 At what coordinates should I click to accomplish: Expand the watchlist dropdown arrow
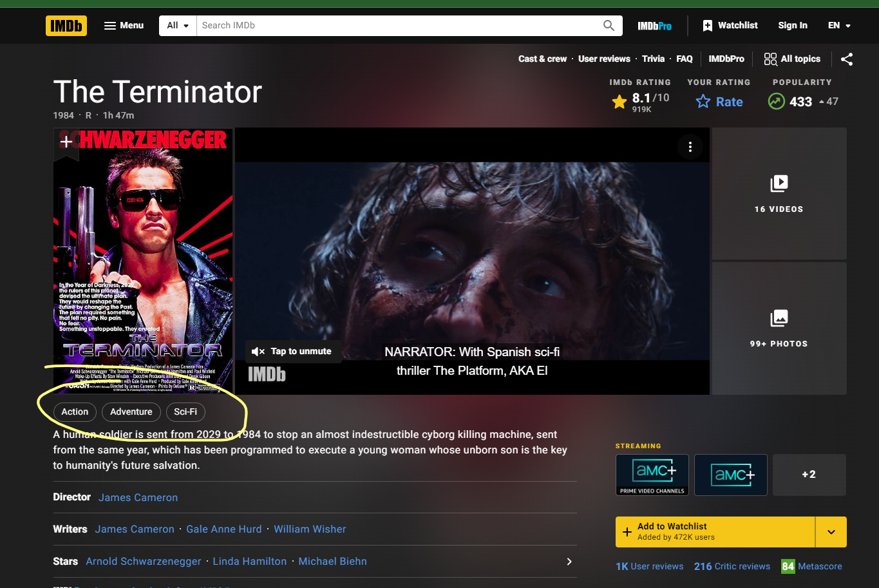[831, 531]
